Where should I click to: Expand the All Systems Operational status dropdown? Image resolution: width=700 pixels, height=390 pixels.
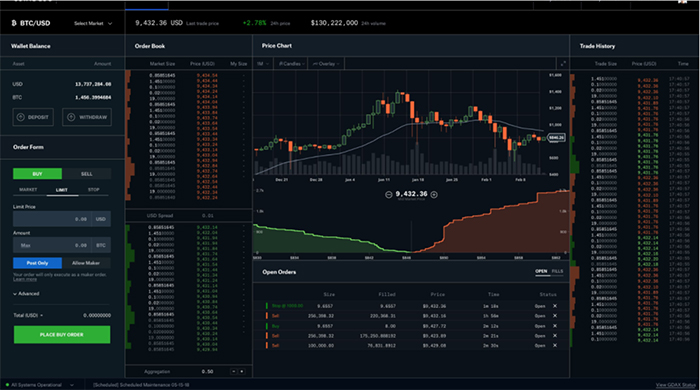coord(72,385)
